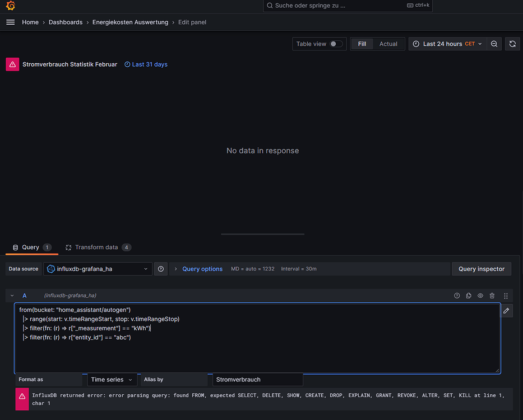Viewport: 523px width, 420px height.
Task: Click the info icon next to Query options
Action: [x=161, y=269]
